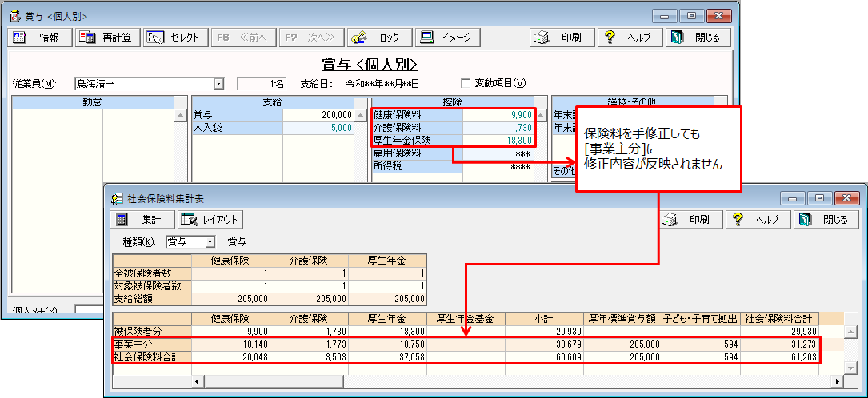The image size is (868, 398).
Task: Click the 賞与 payment amount 200,000 cell
Action: tap(318, 115)
